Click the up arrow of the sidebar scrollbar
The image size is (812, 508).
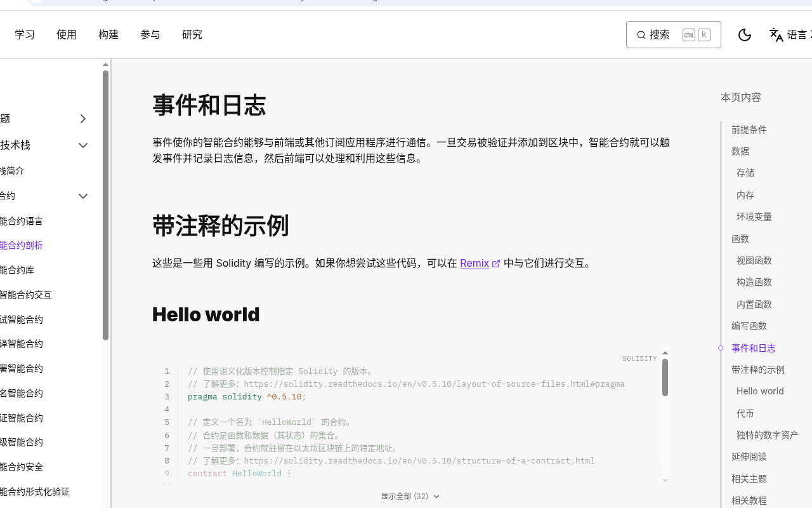pos(105,65)
